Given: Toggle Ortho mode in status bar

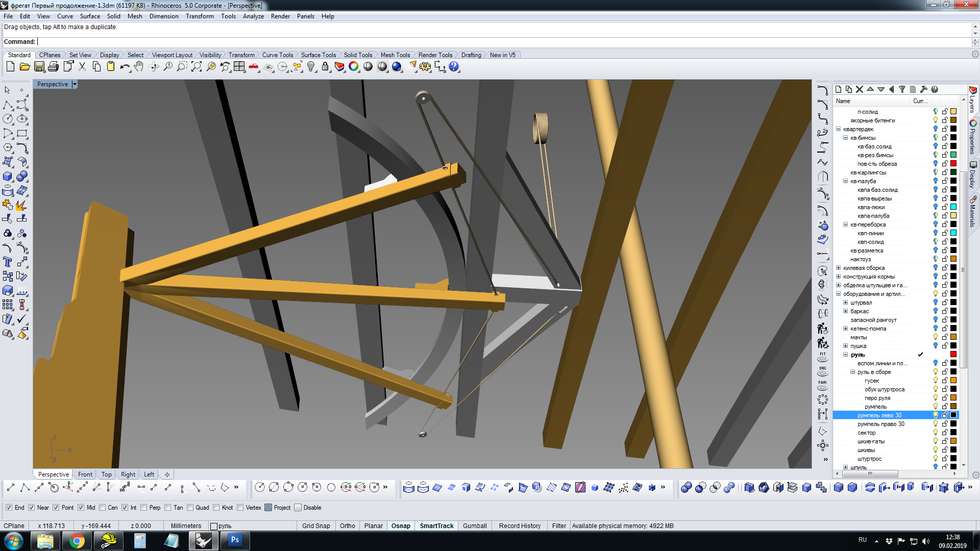Looking at the screenshot, I should [348, 526].
